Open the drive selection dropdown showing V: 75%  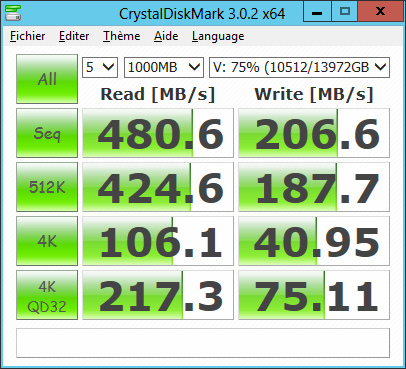pyautogui.click(x=299, y=68)
